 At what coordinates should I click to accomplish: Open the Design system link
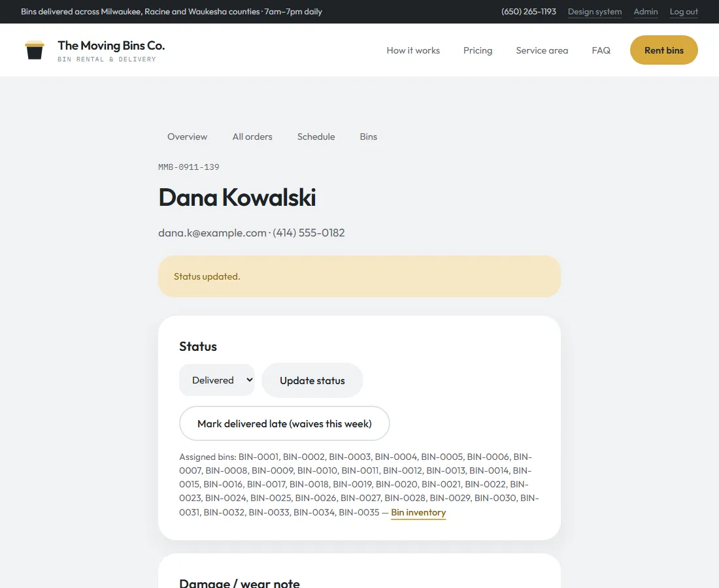click(x=595, y=12)
